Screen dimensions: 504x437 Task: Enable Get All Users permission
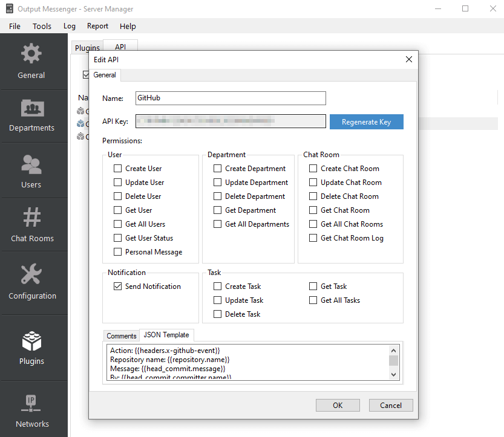coord(117,224)
